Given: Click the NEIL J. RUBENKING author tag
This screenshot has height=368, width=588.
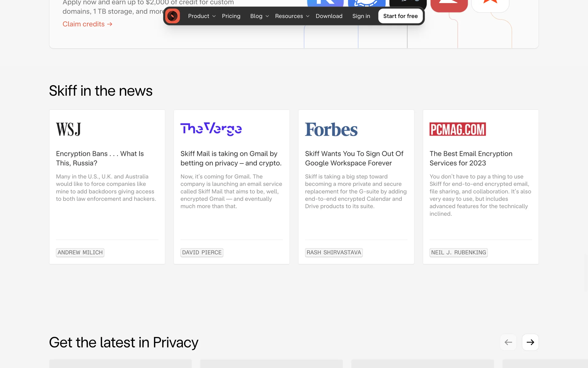Looking at the screenshot, I should pyautogui.click(x=458, y=252).
